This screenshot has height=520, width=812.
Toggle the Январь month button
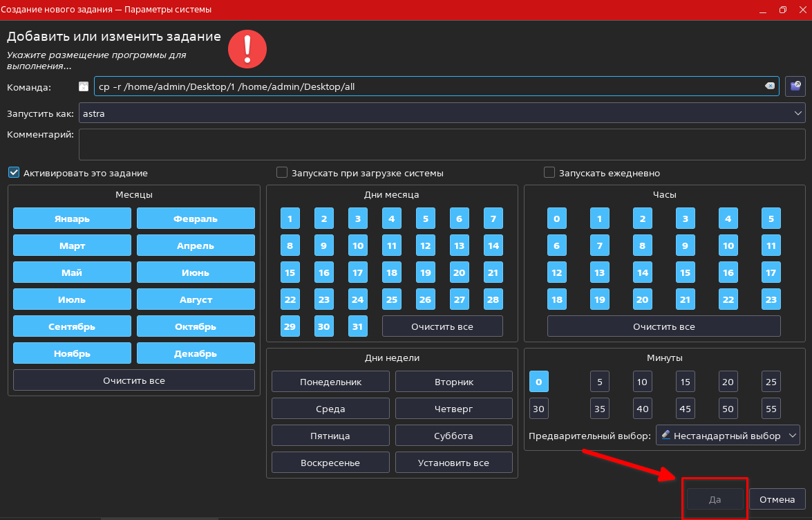click(x=72, y=219)
